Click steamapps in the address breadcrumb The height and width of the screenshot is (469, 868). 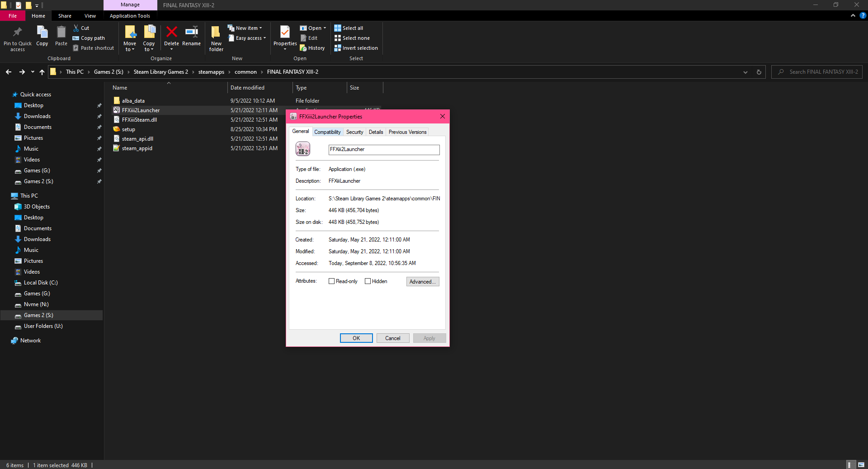[211, 72]
